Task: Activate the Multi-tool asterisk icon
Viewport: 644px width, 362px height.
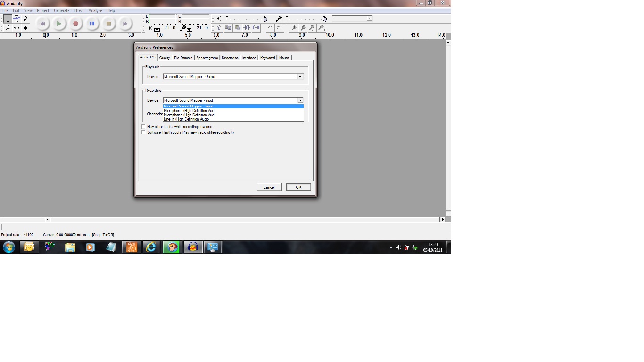Action: point(25,28)
